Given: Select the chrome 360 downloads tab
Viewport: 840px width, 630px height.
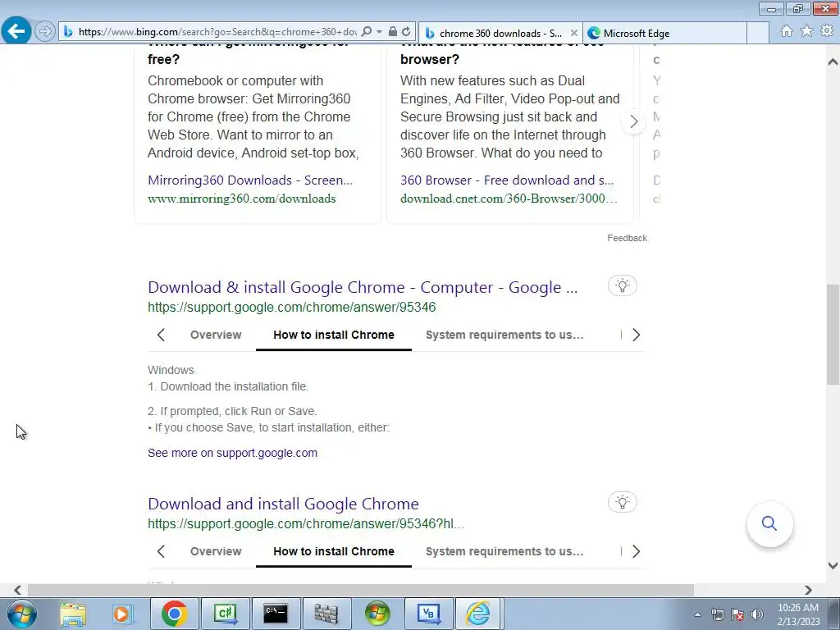Looking at the screenshot, I should [x=500, y=33].
